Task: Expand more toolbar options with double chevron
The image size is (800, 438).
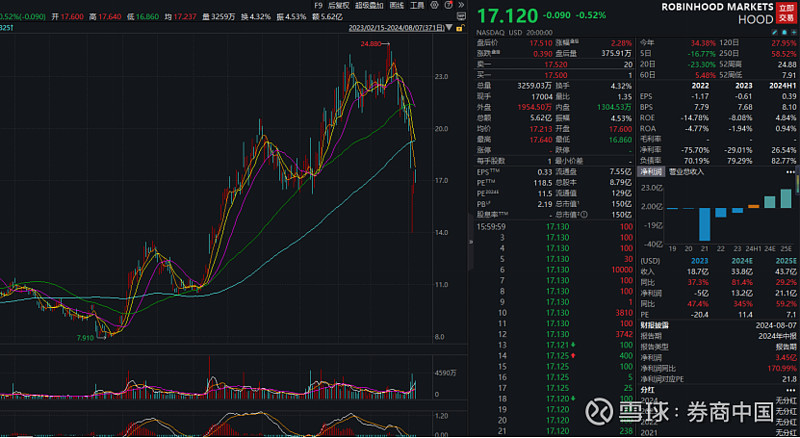Action: tap(461, 5)
